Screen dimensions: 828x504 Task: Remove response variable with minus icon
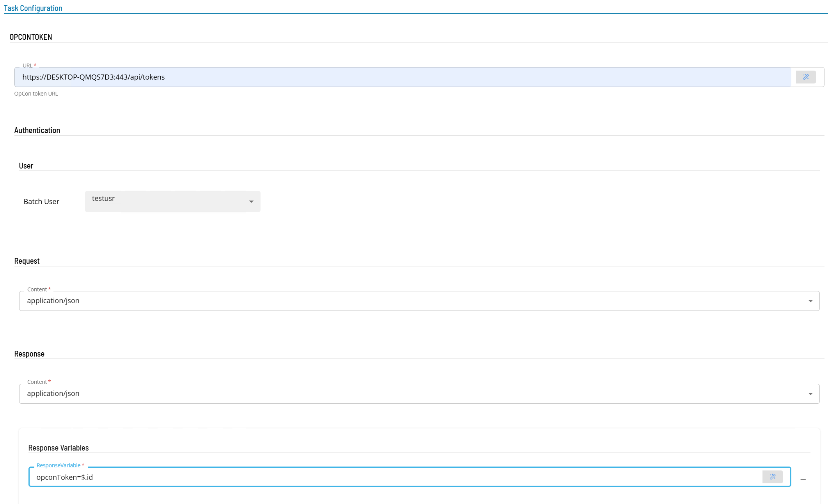[x=803, y=479]
